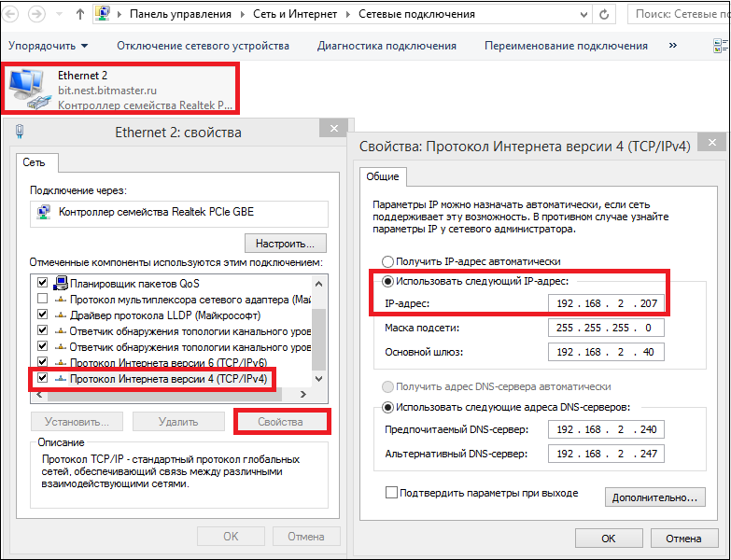Open the Упорядочить dropdown menu
Image resolution: width=731 pixels, height=560 pixels.
48,46
